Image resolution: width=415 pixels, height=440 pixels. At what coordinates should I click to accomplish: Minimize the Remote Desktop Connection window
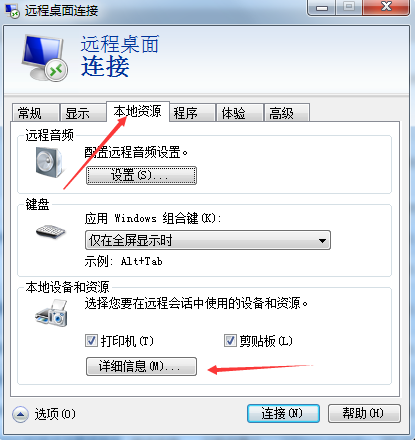click(322, 7)
